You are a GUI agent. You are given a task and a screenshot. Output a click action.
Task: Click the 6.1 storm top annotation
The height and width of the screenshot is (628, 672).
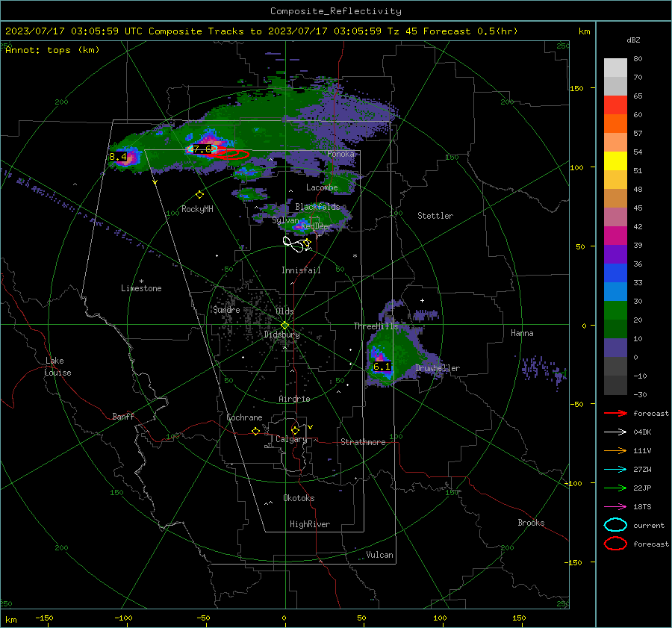(382, 367)
